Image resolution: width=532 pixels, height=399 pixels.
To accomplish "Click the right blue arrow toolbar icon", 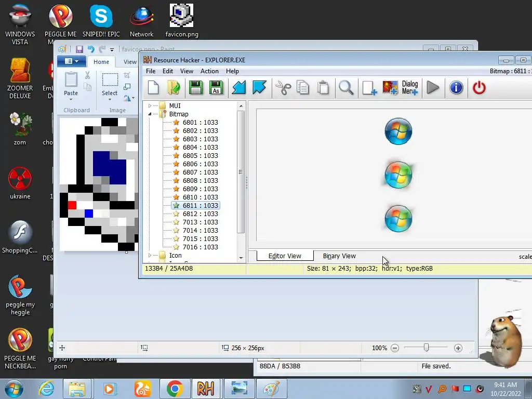I will [x=259, y=88].
